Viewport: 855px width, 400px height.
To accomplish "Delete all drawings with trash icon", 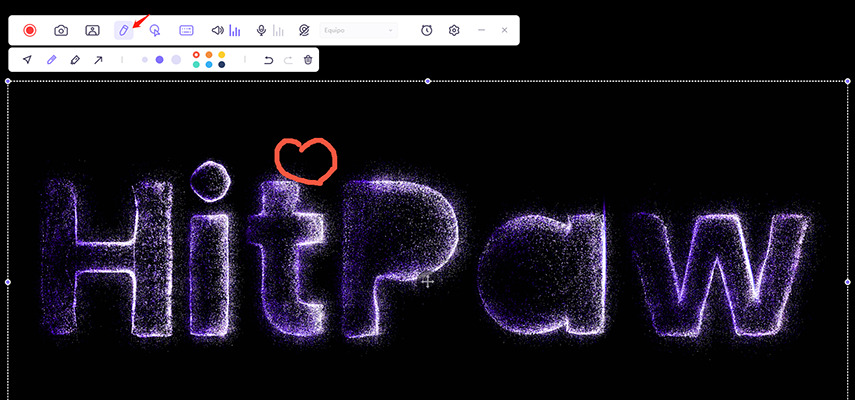I will (x=308, y=60).
